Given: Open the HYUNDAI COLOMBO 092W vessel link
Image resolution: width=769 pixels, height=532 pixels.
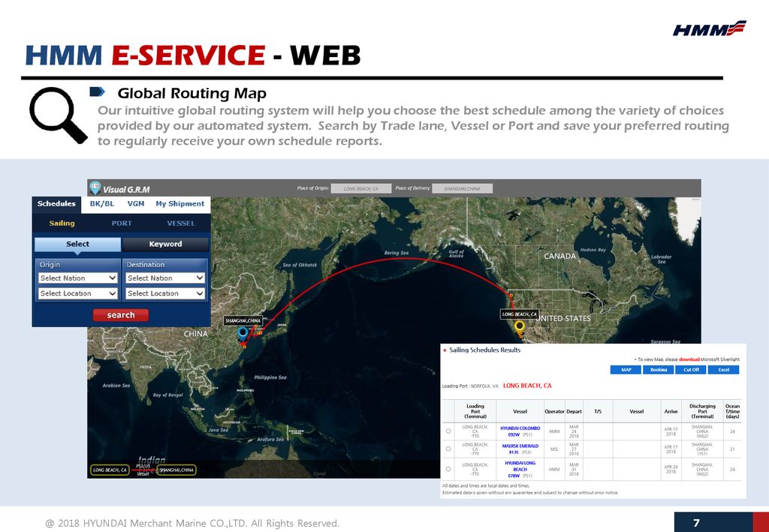Looking at the screenshot, I should coord(520,431).
